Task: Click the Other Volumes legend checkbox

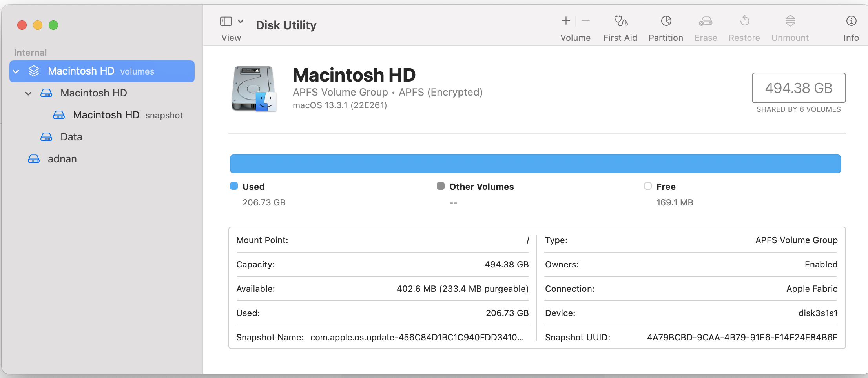Action: click(x=440, y=186)
